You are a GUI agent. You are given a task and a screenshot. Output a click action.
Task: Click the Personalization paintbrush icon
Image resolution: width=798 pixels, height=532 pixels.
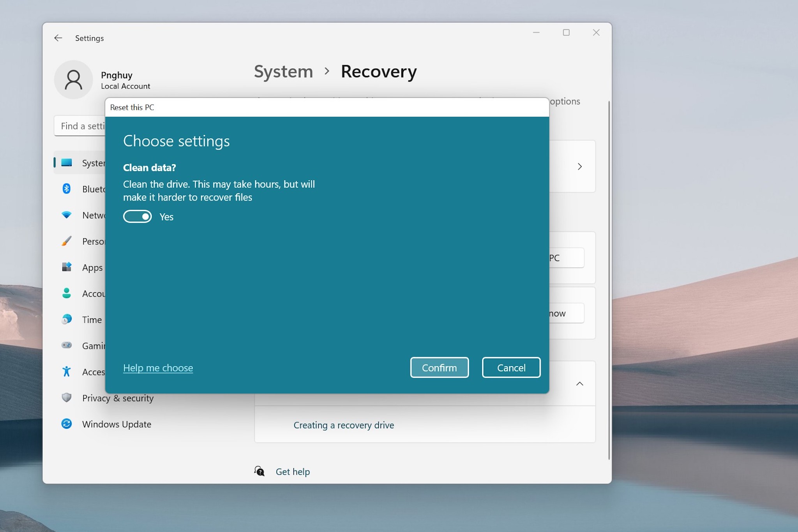67,241
